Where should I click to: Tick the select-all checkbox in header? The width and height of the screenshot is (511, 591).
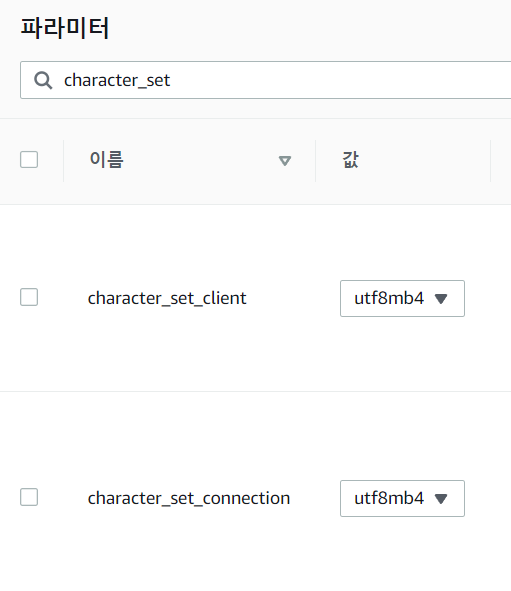(x=29, y=159)
